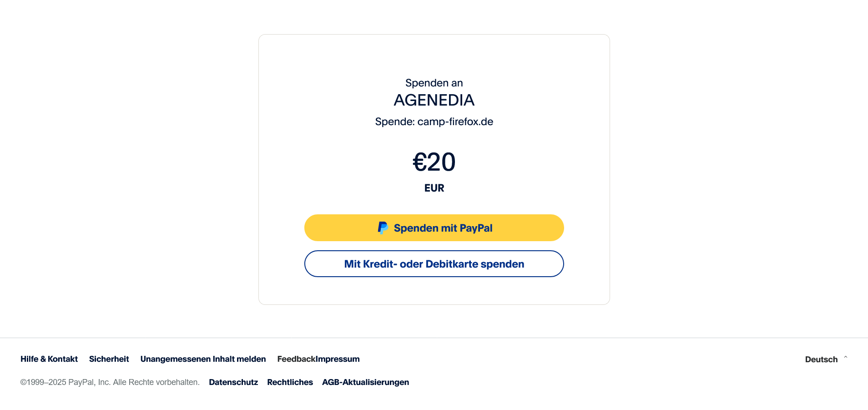Viewport: 868px width, 410px height.
Task: Click the PayPal logo icon in yellow button
Action: pos(383,228)
